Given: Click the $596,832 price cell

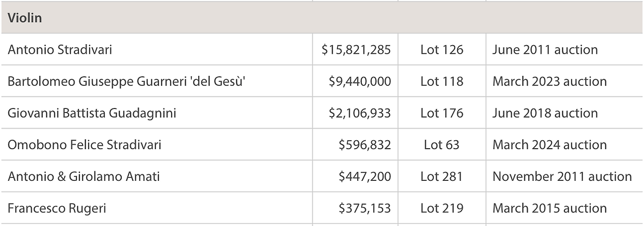Looking at the screenshot, I should tap(365, 145).
